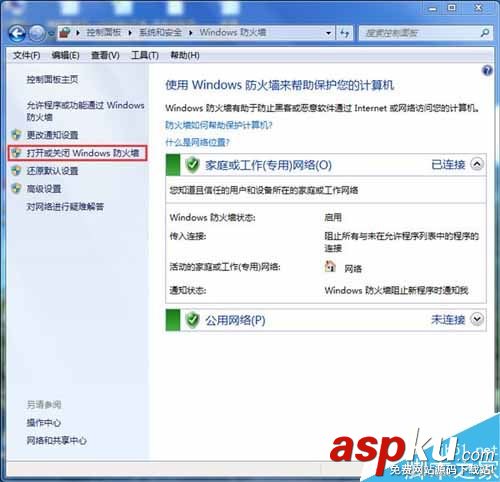The width and height of the screenshot is (500, 482).
Task: Click the 使用 Windows 防火墙来帮助保护您的计算机 heading
Action: (280, 85)
